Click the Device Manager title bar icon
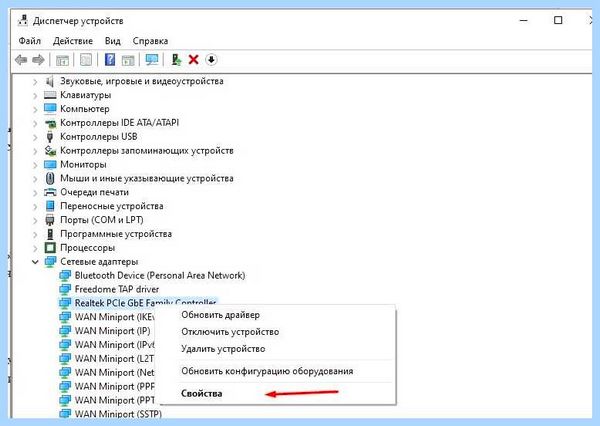 point(23,21)
